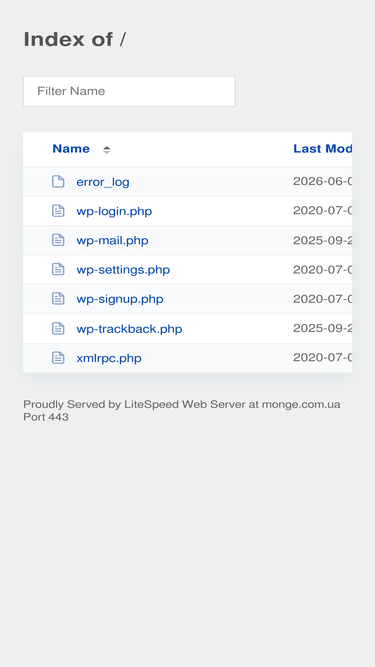The width and height of the screenshot is (375, 667).
Task: Click the document icon beside wp-trackback.php
Action: pos(58,328)
